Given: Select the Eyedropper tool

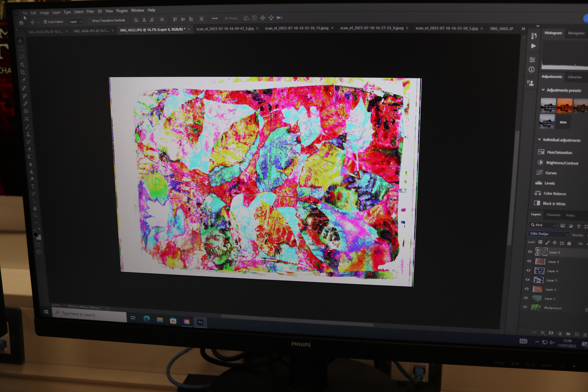Looking at the screenshot, I should 24,80.
